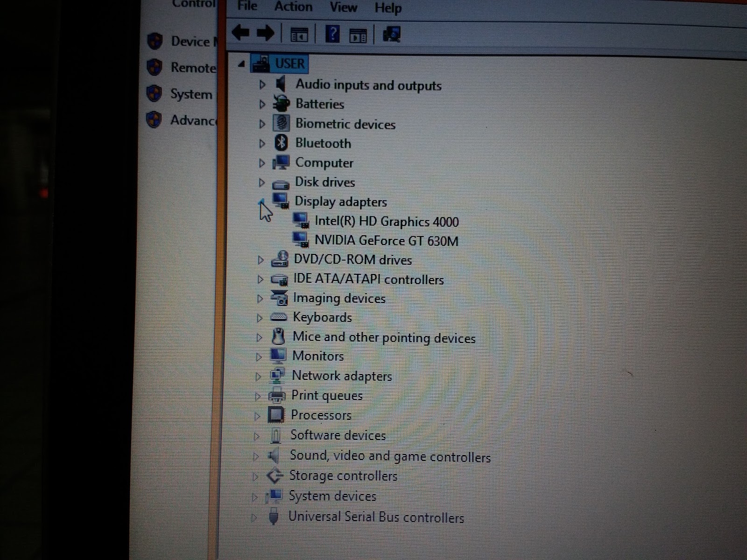747x560 pixels.
Task: Select the Print queues label
Action: 327,395
